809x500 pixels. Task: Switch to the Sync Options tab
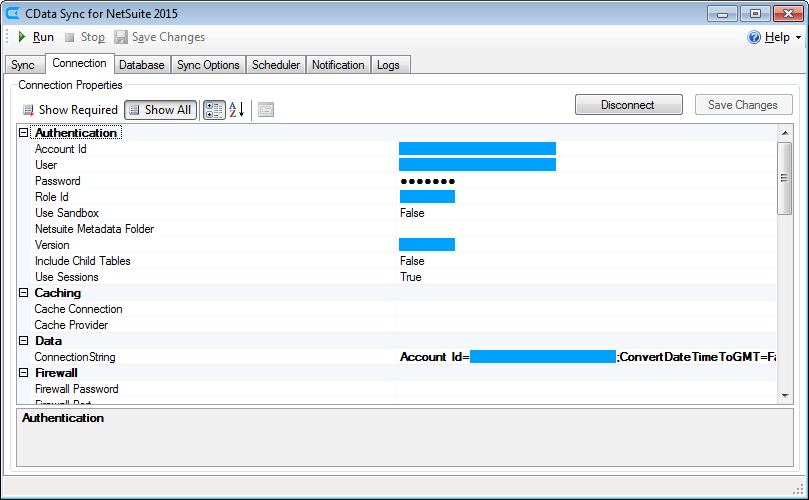point(208,65)
